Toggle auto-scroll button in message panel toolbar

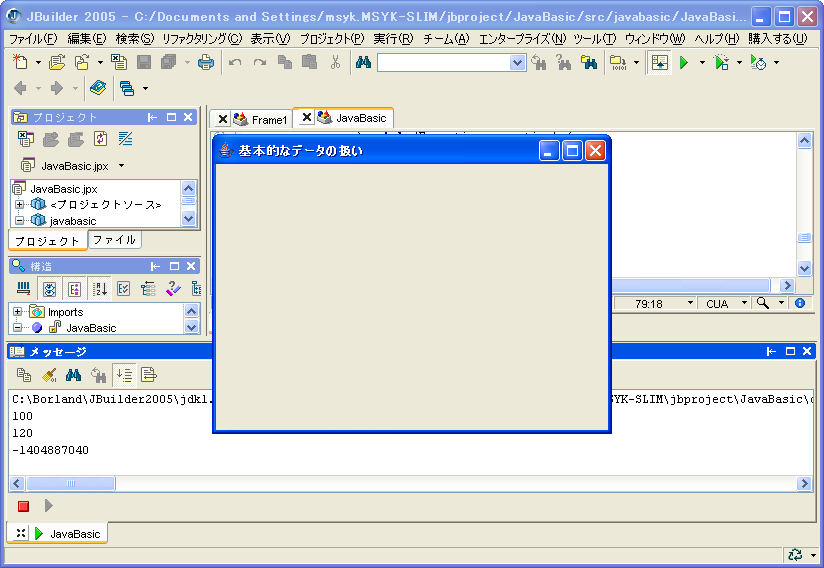(x=124, y=375)
